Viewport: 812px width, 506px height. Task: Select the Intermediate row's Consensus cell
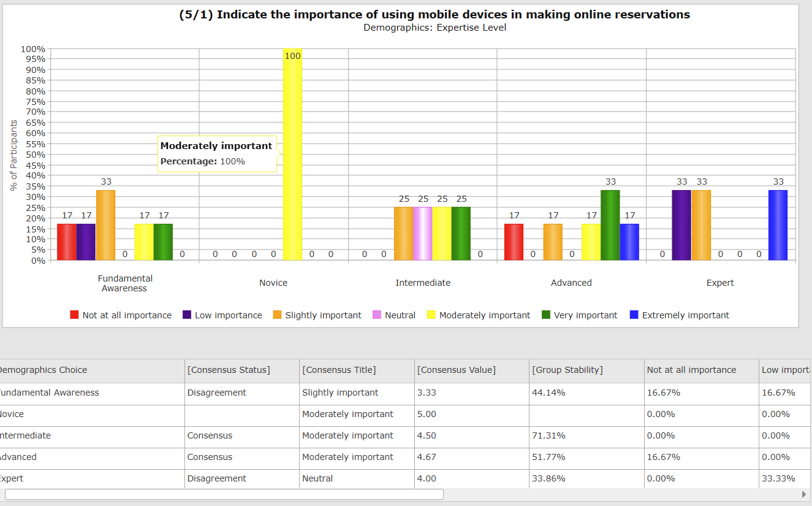click(x=210, y=435)
